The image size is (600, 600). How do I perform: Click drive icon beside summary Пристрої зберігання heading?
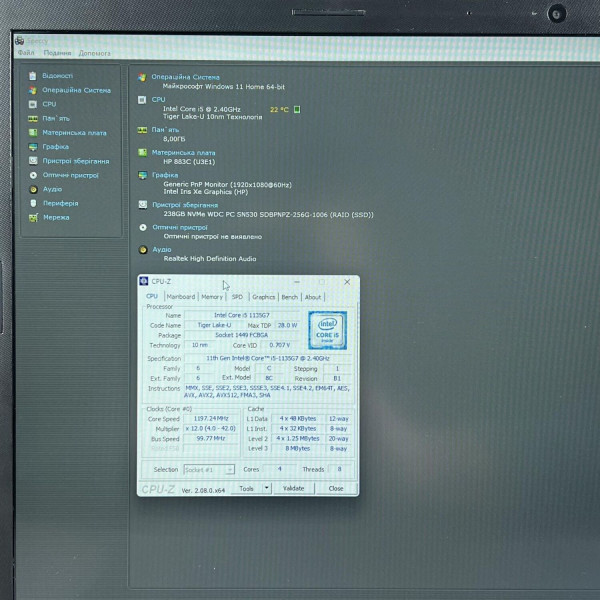(143, 205)
